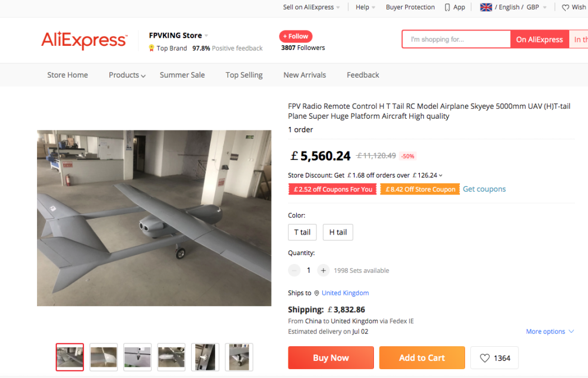Follow the FPVKING Store
Screen dimensions: 588x378
tap(296, 36)
